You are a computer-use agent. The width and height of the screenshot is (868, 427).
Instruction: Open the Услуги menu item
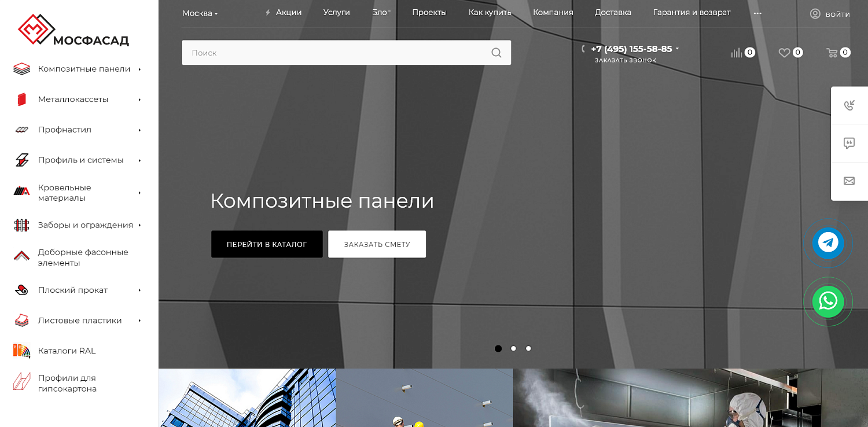[337, 12]
